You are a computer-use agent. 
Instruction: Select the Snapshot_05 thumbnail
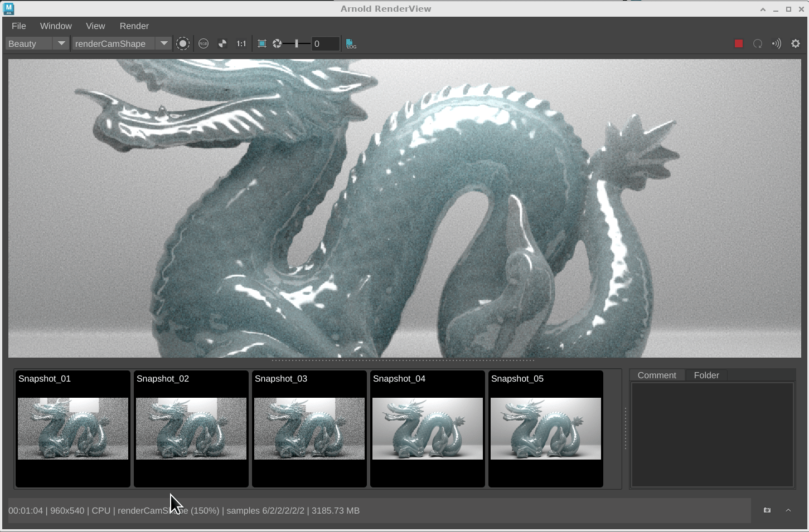pyautogui.click(x=546, y=429)
